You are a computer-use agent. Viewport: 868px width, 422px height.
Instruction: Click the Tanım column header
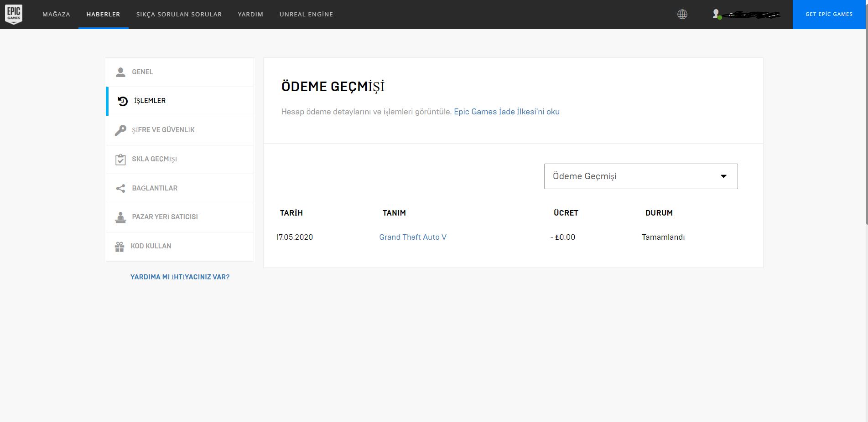[394, 213]
